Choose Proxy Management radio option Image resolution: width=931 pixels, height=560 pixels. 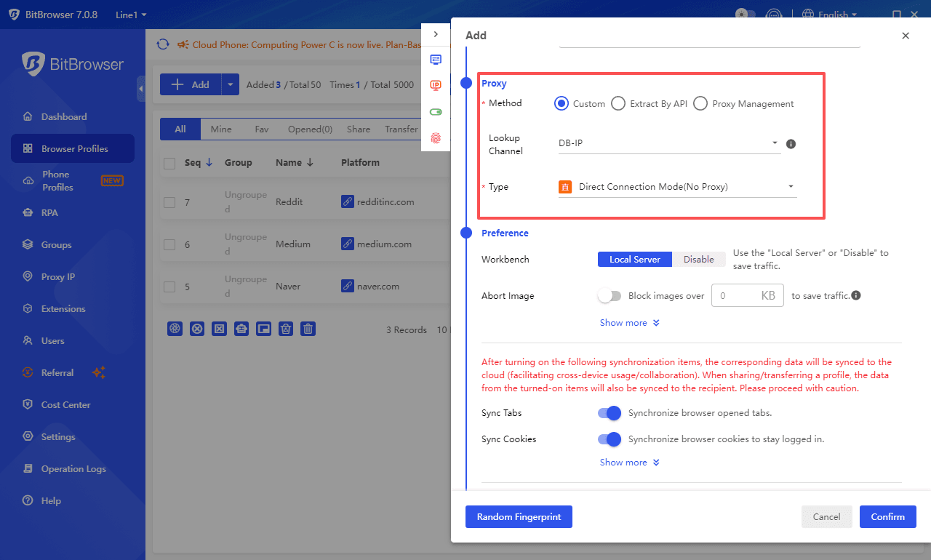[x=700, y=104]
